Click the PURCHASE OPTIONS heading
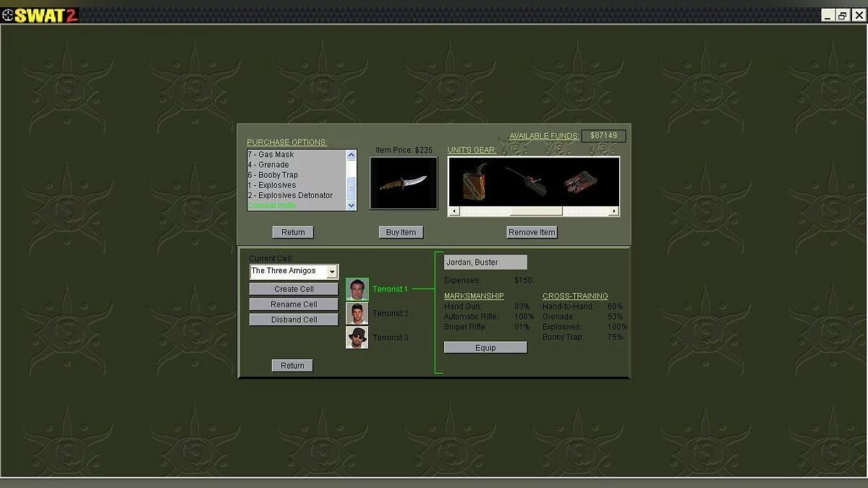This screenshot has width=868, height=488. pyautogui.click(x=287, y=142)
